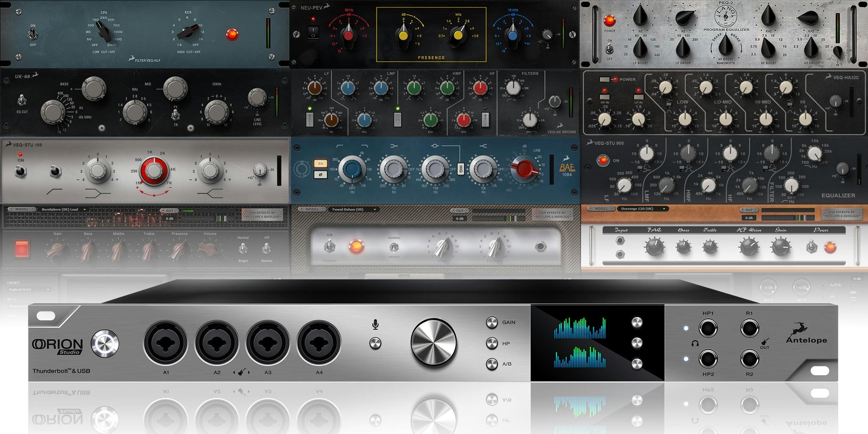Toggle the Bright switch on BurnSphere amp

pos(243,249)
